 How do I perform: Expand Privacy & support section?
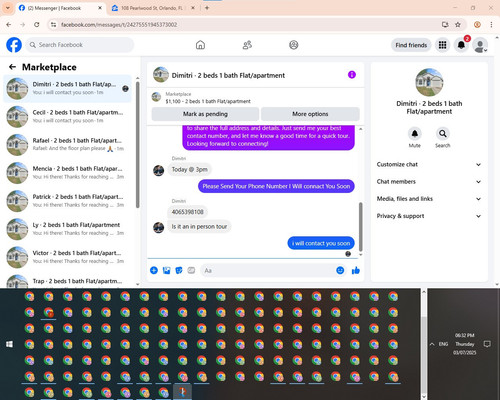click(x=429, y=216)
